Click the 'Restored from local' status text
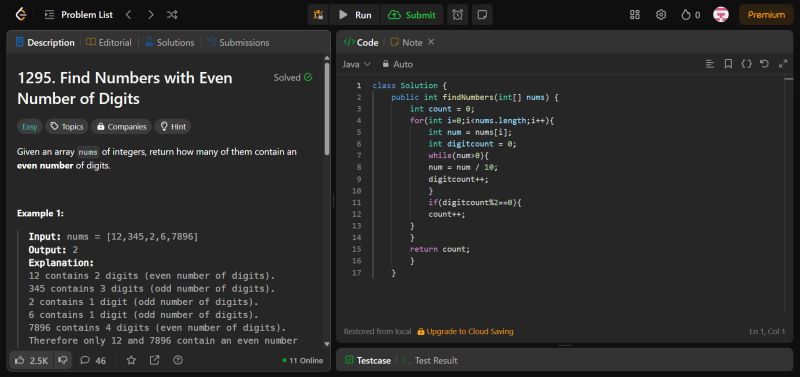Image resolution: width=800 pixels, height=377 pixels. [x=378, y=332]
